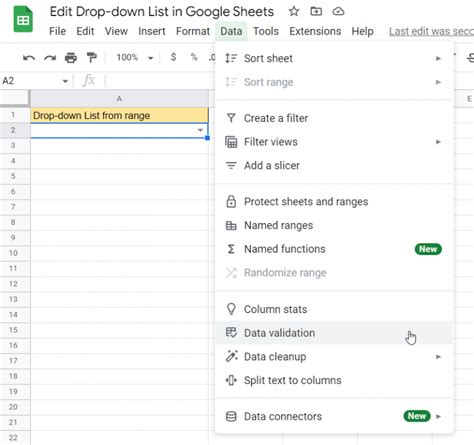Click the magic wand Data cleanup icon
This screenshot has width=474, height=445.
[x=231, y=356]
